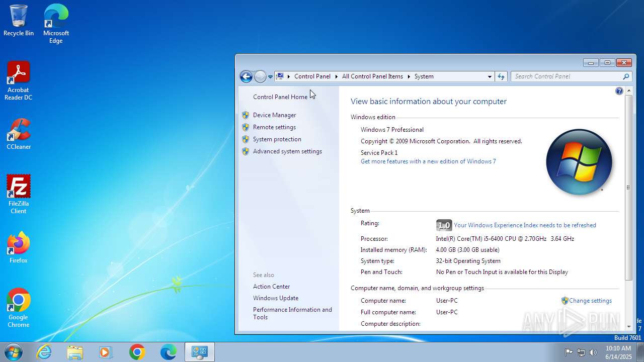Viewport: 644px width, 362px height.
Task: Click the Windows Experience Index rating badge
Action: point(444,225)
